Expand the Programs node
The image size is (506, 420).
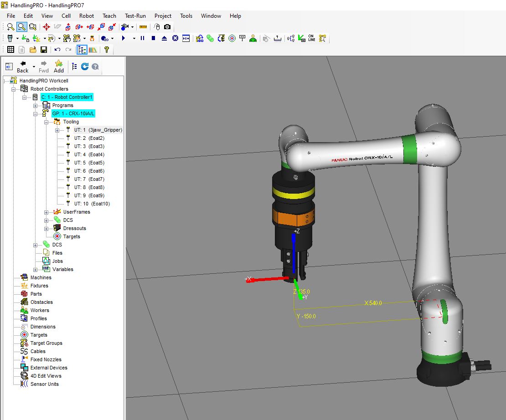pyautogui.click(x=35, y=106)
